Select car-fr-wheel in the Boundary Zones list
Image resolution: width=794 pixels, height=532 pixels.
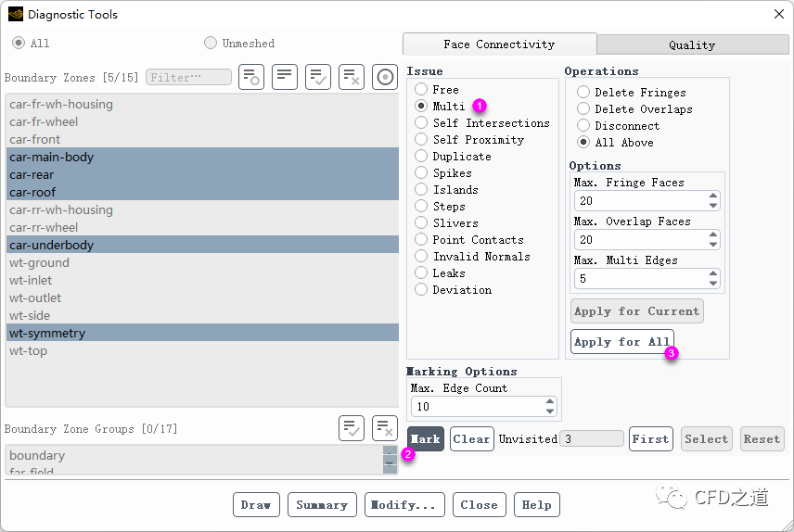point(44,122)
